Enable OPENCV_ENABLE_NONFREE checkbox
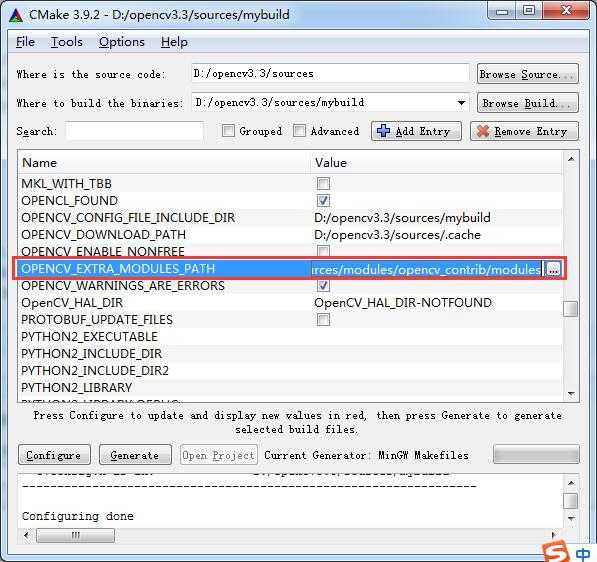597x562 pixels. click(x=323, y=251)
